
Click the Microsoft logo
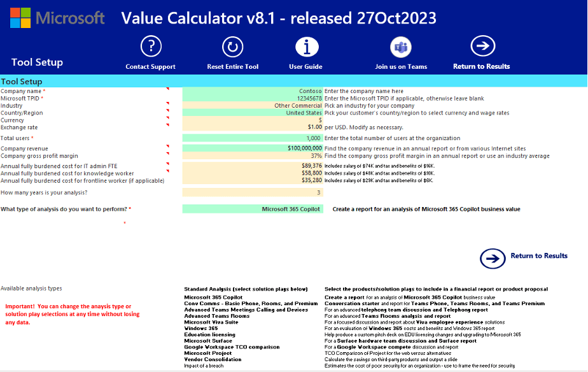click(57, 18)
